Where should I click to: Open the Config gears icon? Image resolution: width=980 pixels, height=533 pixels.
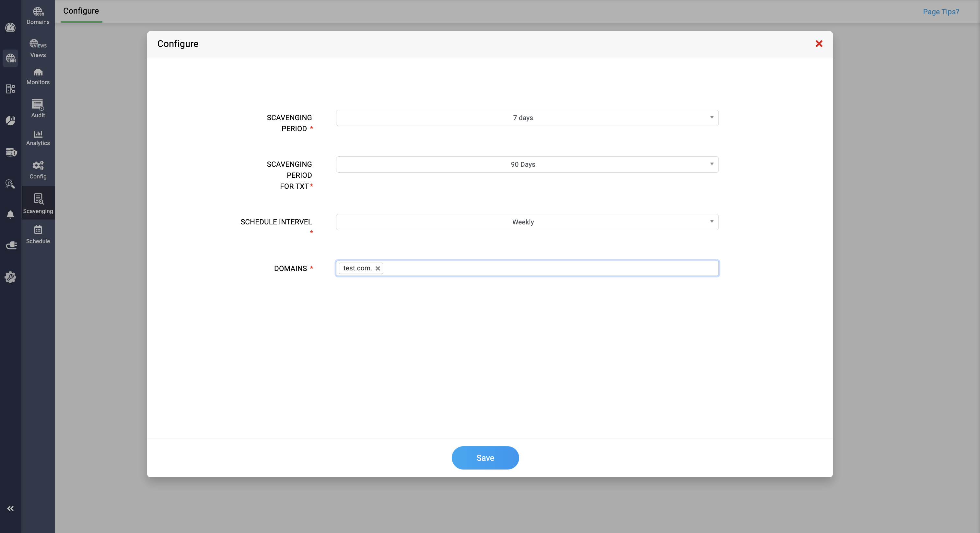coord(38,170)
